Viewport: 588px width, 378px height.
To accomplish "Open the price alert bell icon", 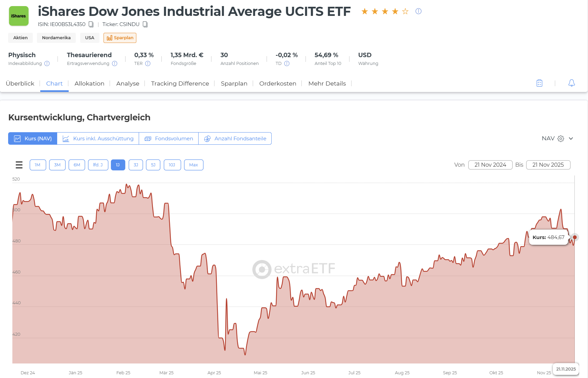I will coord(571,83).
